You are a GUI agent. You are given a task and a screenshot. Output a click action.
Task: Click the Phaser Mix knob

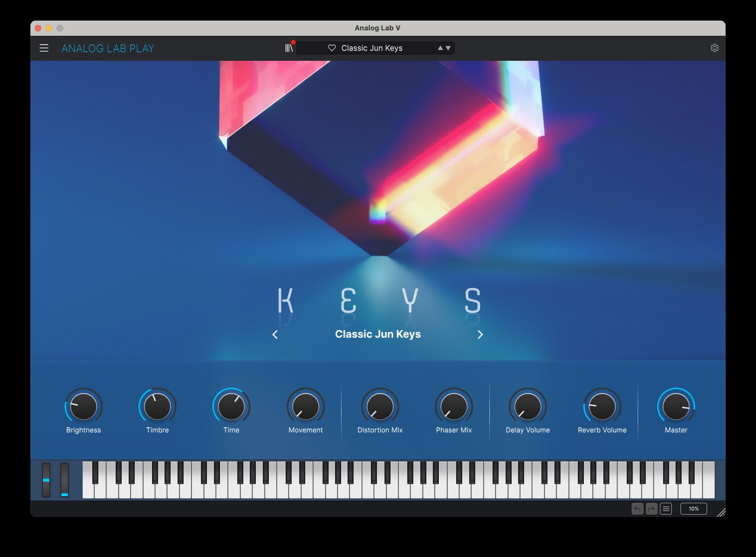(x=454, y=406)
